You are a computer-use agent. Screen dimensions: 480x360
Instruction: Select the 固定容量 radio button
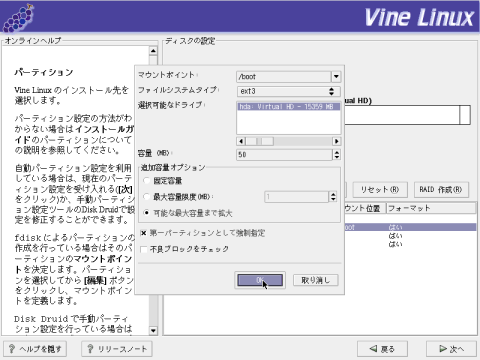click(x=146, y=181)
